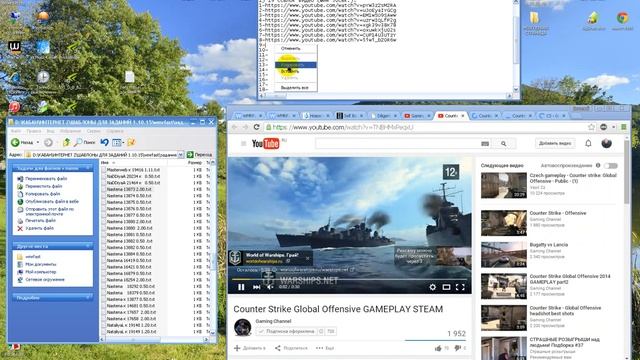This screenshot has height=360, width=640.
Task: Switch to last Chrome tab
Action: (x=553, y=116)
